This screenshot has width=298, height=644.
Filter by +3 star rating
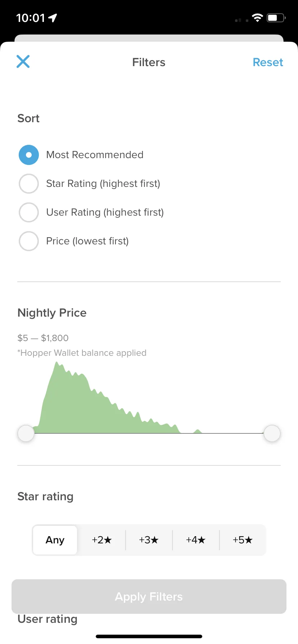click(x=149, y=540)
